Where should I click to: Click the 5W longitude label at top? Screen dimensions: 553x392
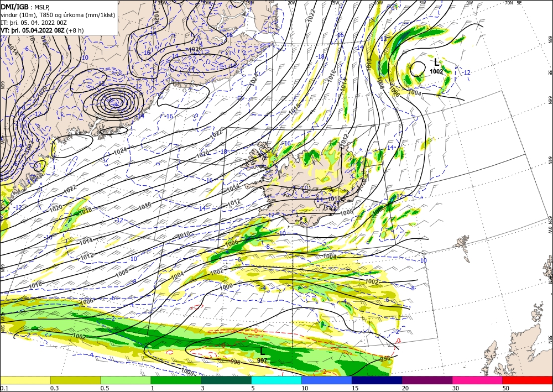click(x=422, y=3)
